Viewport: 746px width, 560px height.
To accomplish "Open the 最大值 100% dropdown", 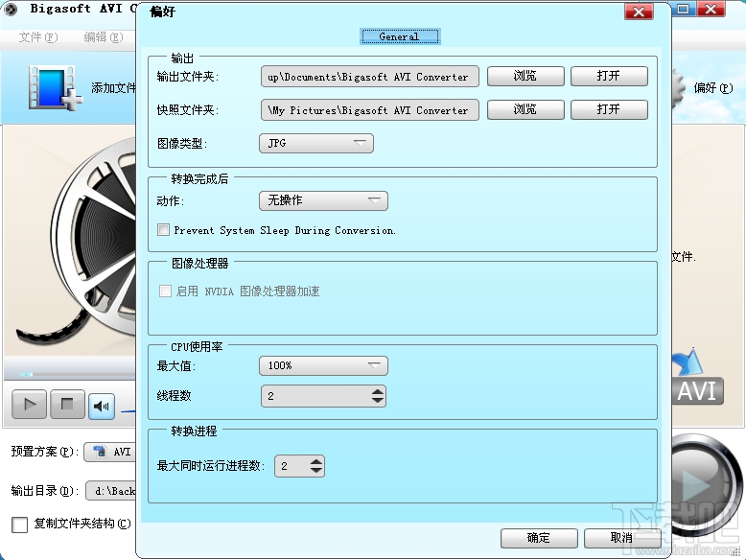I will pos(323,366).
